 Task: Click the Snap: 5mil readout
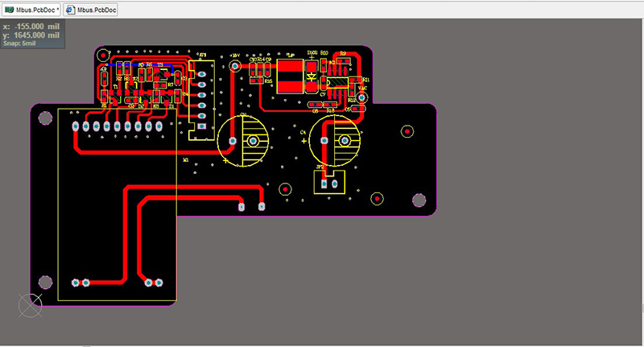[x=21, y=43]
